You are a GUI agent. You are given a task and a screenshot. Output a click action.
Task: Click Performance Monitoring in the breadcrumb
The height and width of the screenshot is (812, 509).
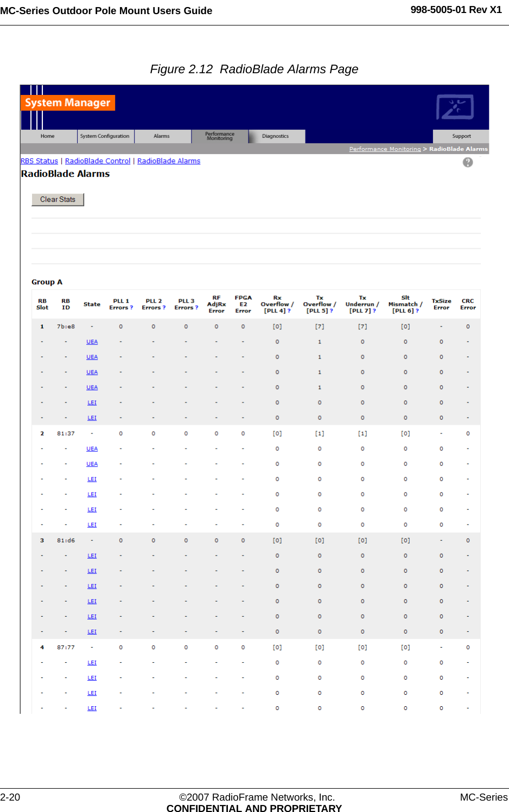[385, 149]
